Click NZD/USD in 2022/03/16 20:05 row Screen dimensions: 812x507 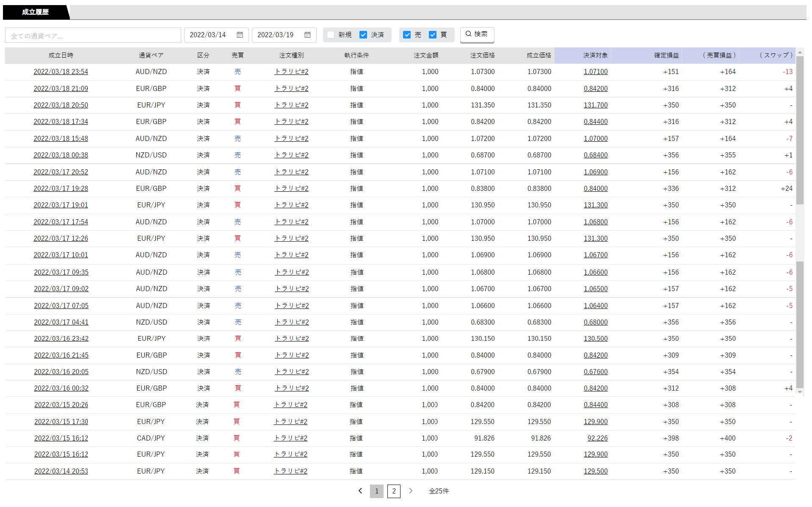tap(152, 372)
